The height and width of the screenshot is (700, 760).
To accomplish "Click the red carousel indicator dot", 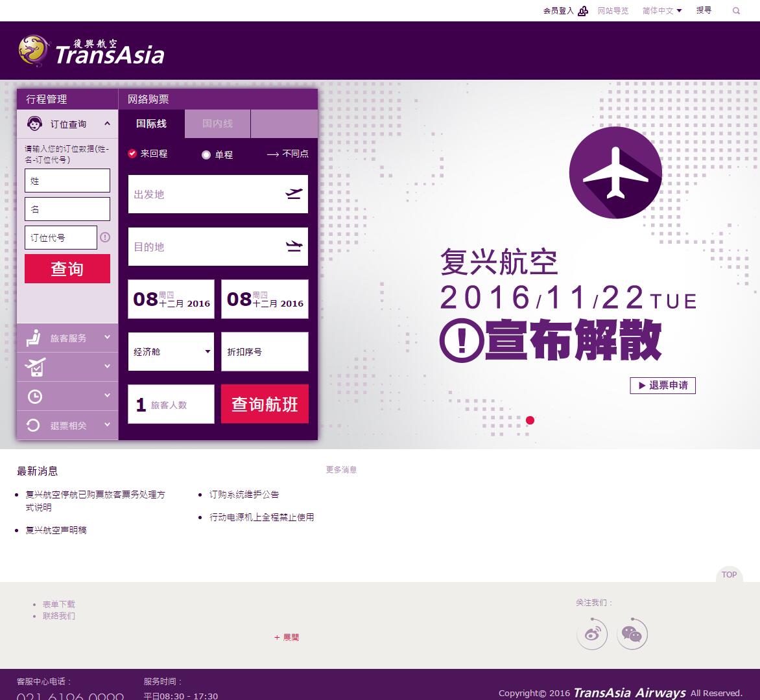I will pyautogui.click(x=530, y=420).
